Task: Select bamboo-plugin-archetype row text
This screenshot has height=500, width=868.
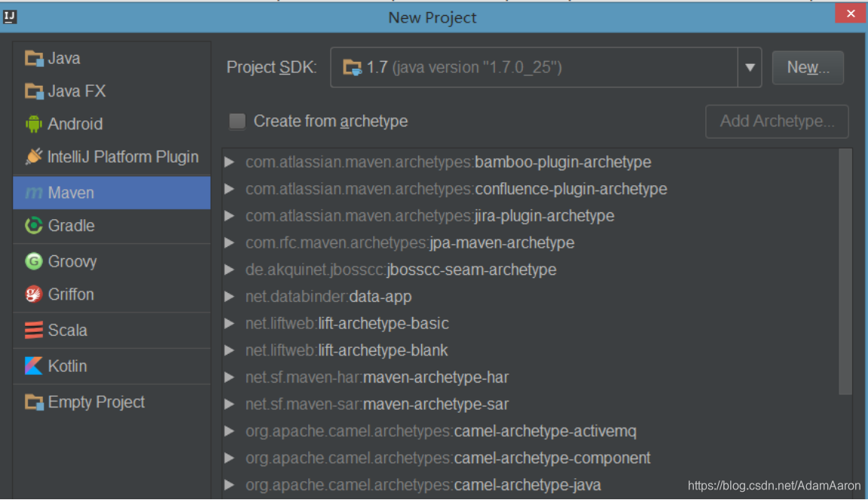Action: [448, 162]
